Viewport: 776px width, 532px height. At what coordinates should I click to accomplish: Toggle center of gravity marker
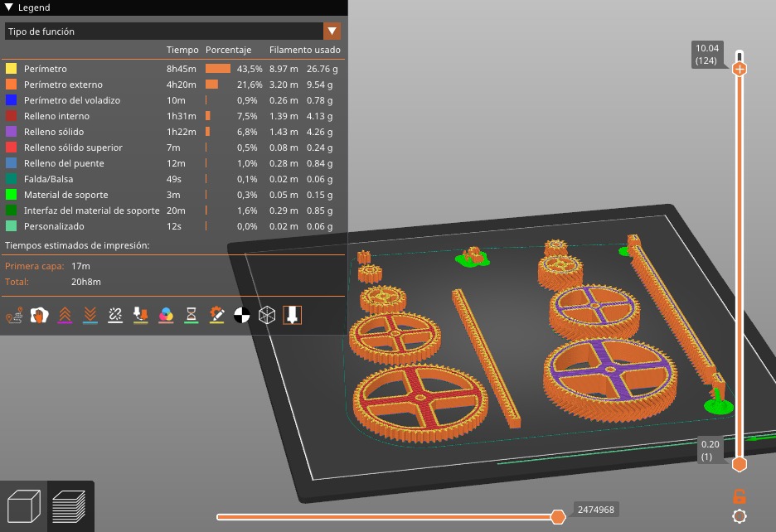pos(241,315)
